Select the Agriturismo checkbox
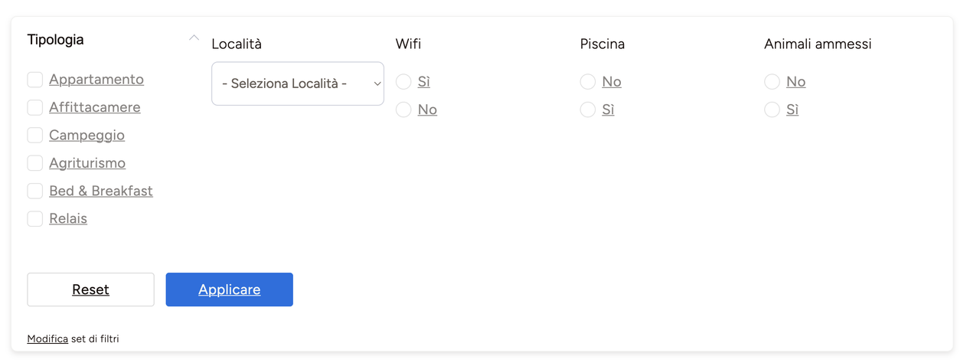This screenshot has width=980, height=363. (x=35, y=163)
